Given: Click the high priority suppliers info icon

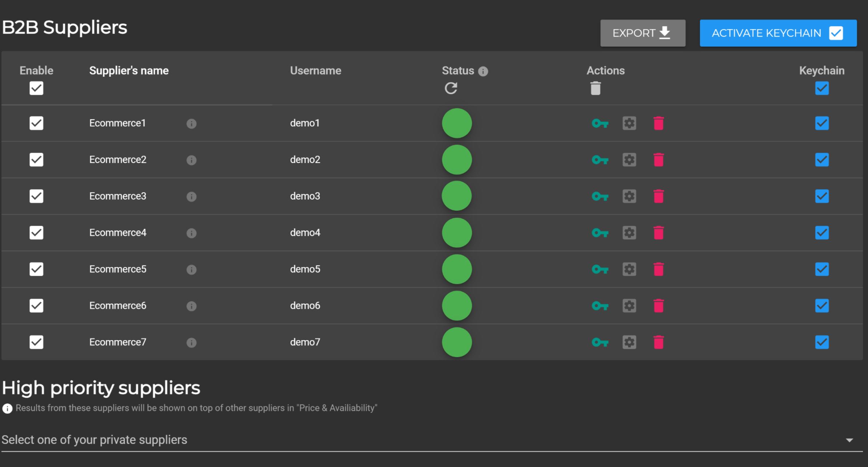Looking at the screenshot, I should (7, 408).
